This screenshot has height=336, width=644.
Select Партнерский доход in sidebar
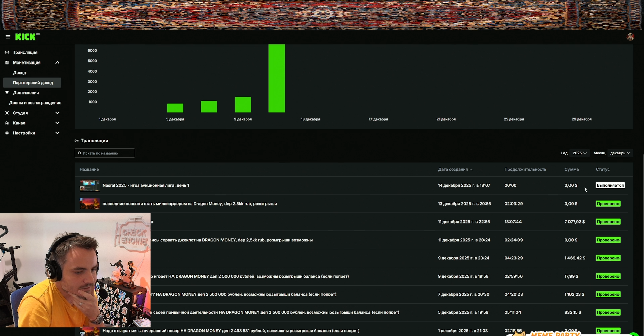point(32,83)
